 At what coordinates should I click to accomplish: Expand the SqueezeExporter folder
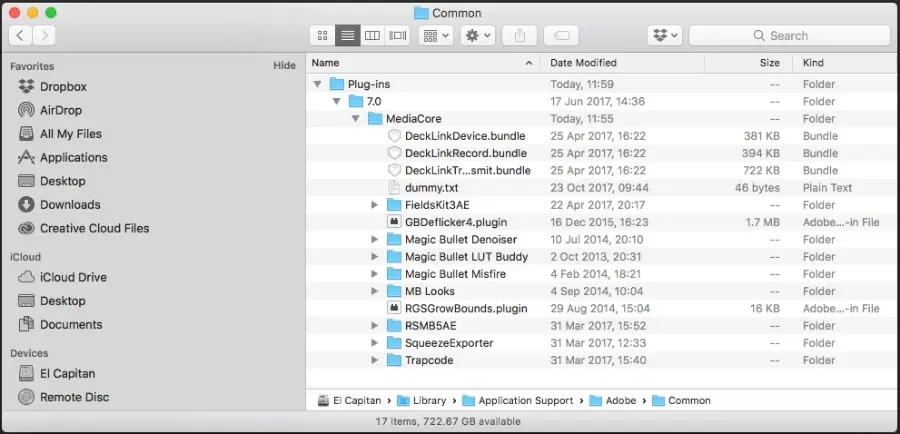click(374, 343)
